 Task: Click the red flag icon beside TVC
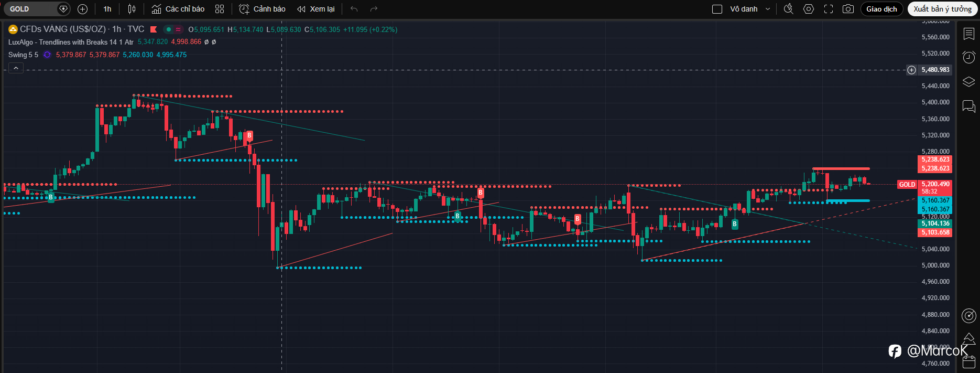coord(154,29)
